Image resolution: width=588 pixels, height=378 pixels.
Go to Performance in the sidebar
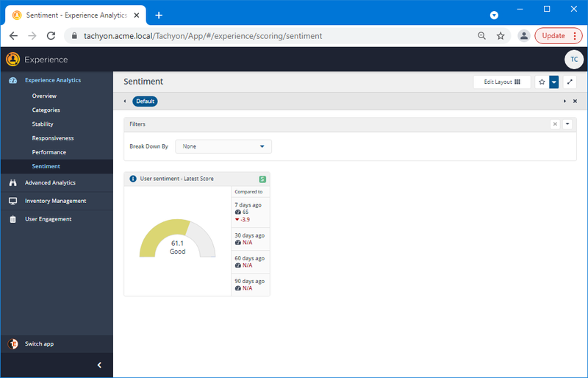coord(49,152)
